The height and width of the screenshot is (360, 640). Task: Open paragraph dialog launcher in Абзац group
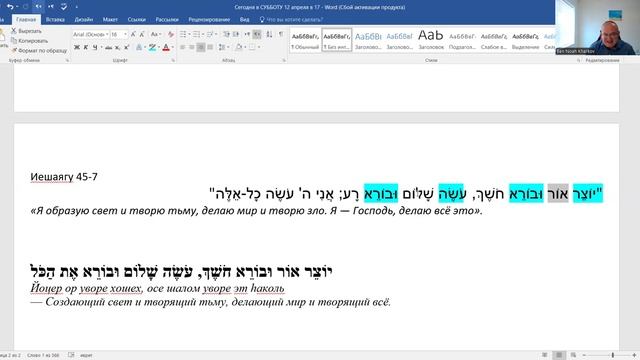(x=284, y=60)
